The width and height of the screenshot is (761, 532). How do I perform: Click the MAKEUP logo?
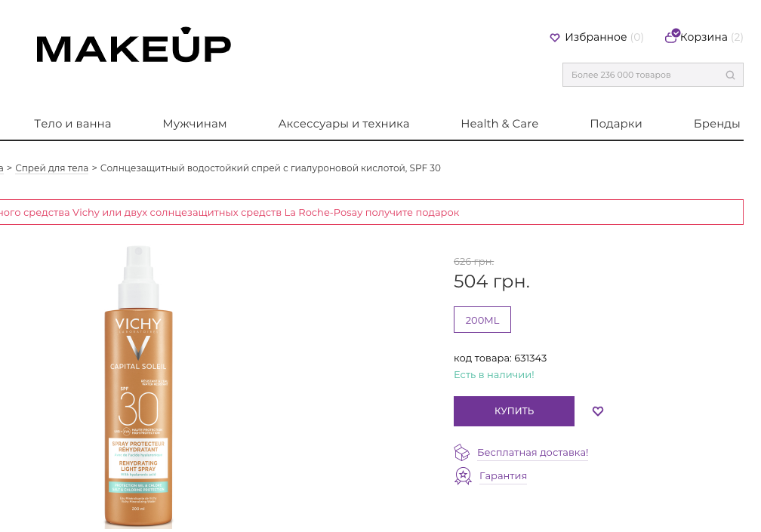coord(134,45)
